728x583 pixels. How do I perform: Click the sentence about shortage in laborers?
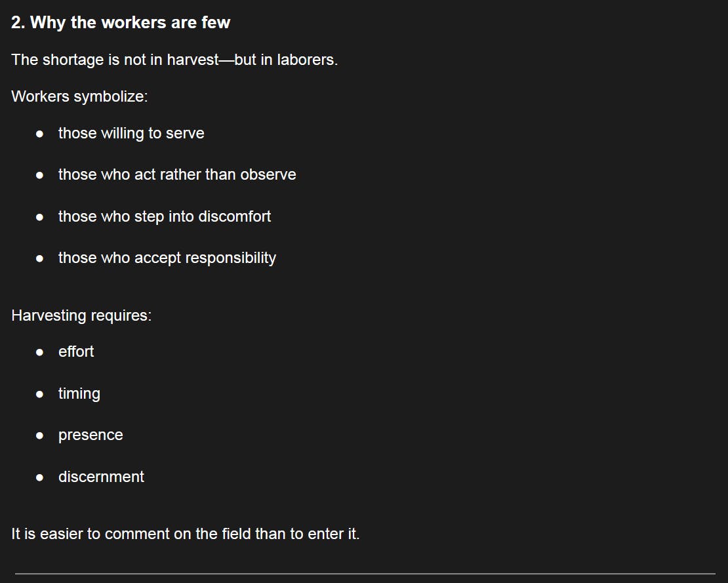[x=174, y=60]
